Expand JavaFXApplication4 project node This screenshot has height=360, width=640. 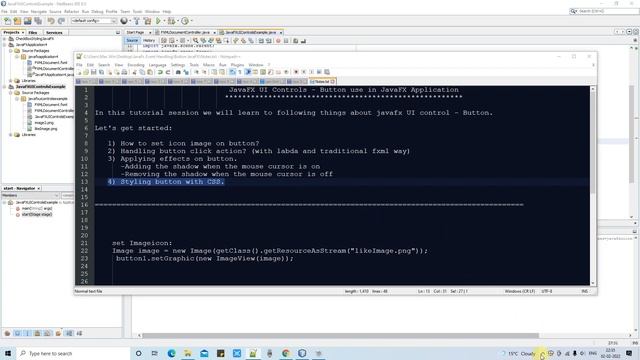click(x=4, y=44)
